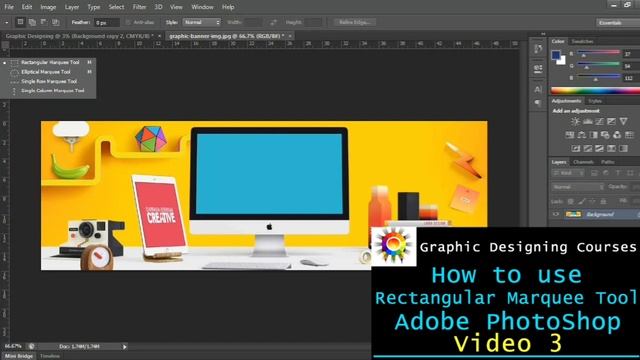640x360 pixels.
Task: Add a Brightness/Contrast adjustment
Action: tap(575, 121)
